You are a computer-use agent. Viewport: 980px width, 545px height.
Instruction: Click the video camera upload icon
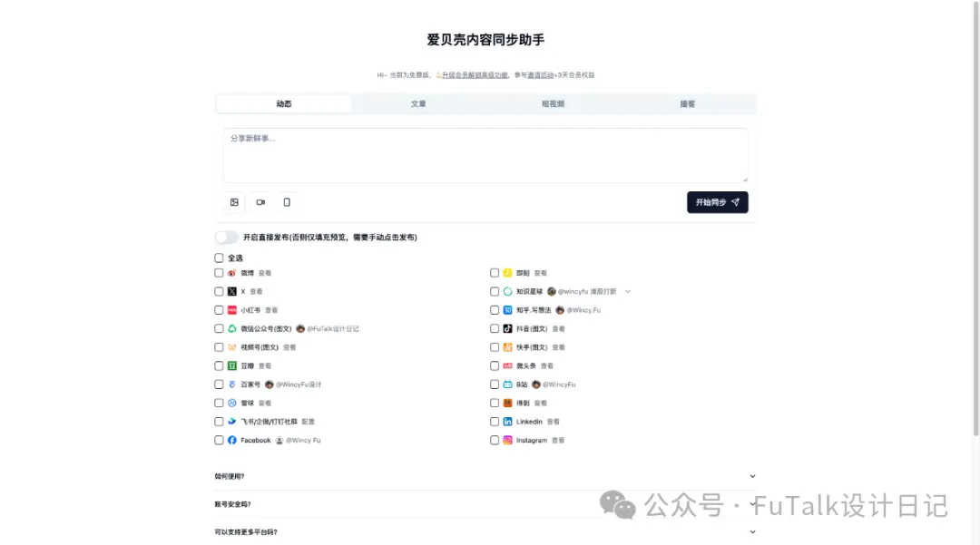(260, 202)
